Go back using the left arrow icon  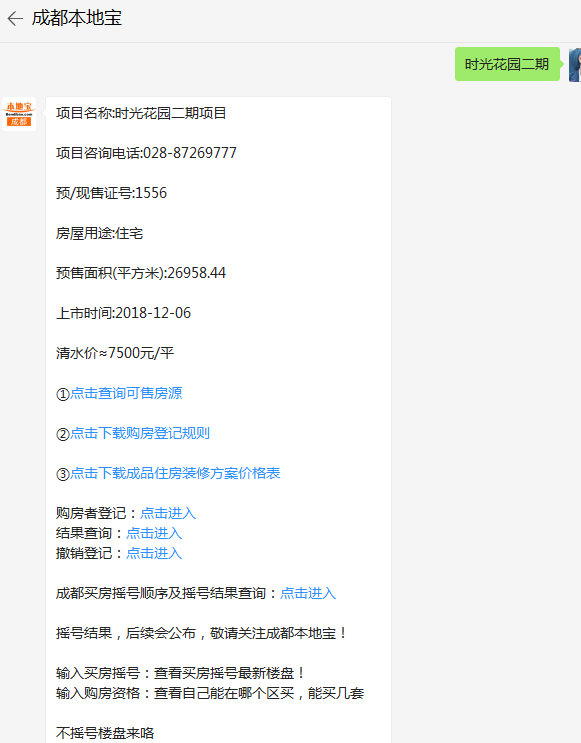(x=15, y=18)
